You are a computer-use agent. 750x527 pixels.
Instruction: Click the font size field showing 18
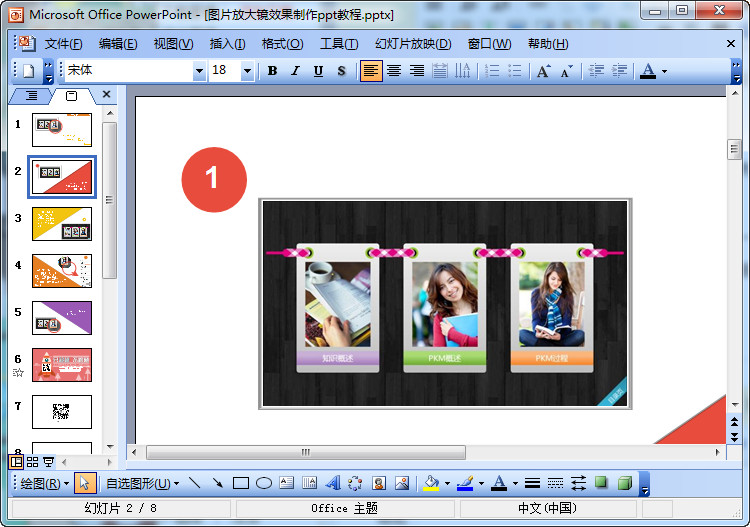(x=225, y=71)
